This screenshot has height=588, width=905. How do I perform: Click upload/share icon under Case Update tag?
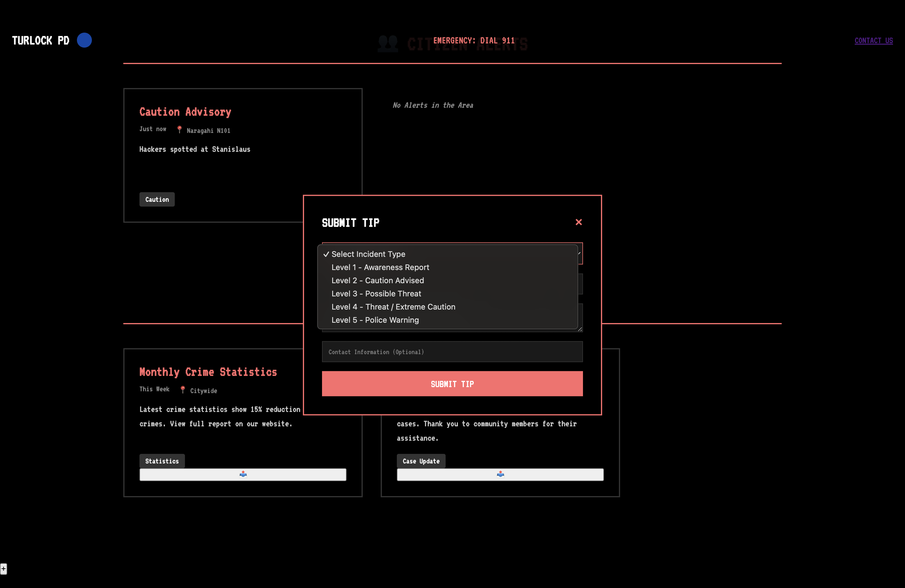point(500,474)
